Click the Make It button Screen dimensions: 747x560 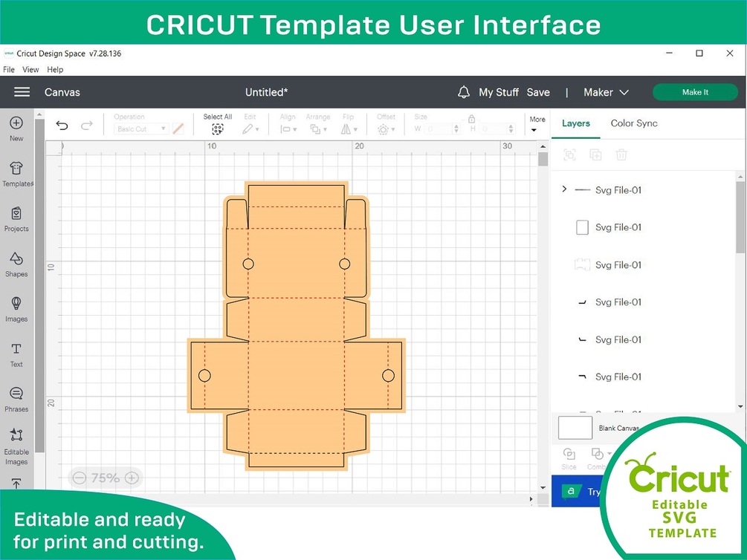[x=695, y=92]
